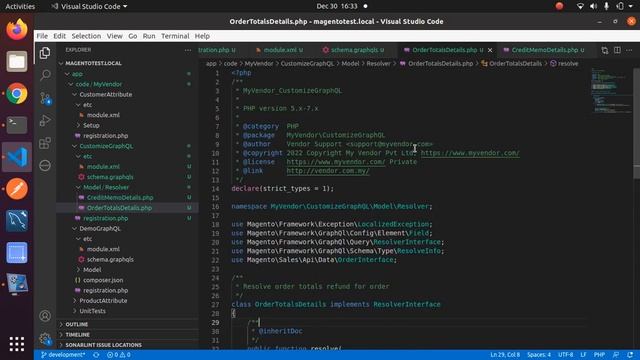Click the editor minimap
640x360 pixels.
pyautogui.click(x=611, y=91)
